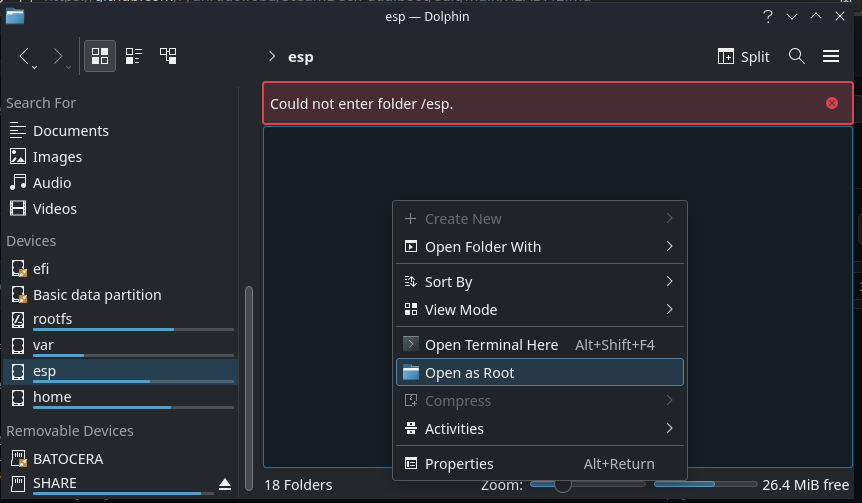
Task: Open the Compress submenu
Action: (x=539, y=401)
